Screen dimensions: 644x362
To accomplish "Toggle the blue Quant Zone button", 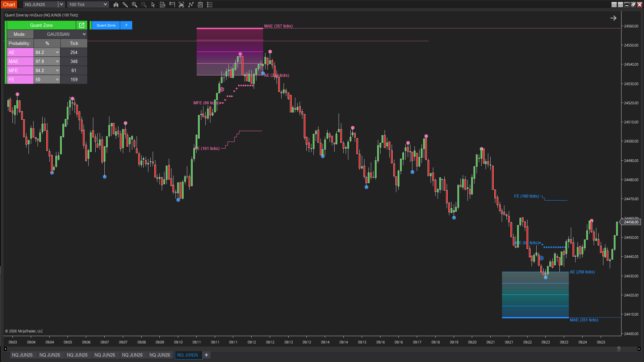I will pos(106,25).
